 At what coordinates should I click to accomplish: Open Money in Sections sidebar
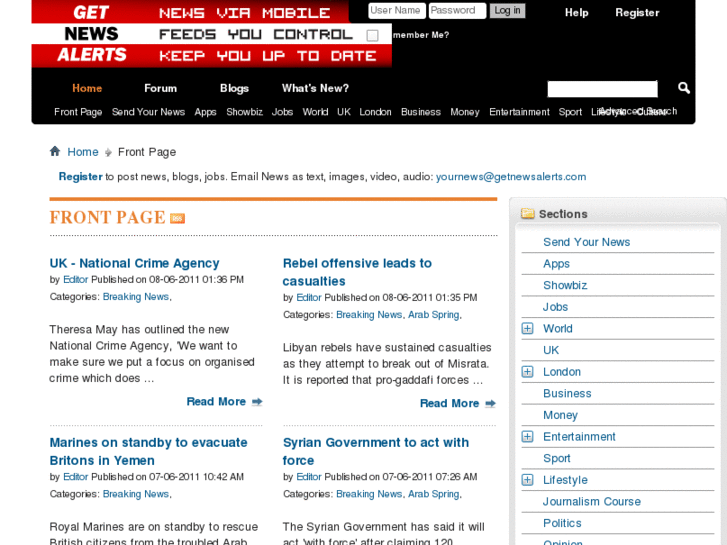tap(561, 415)
